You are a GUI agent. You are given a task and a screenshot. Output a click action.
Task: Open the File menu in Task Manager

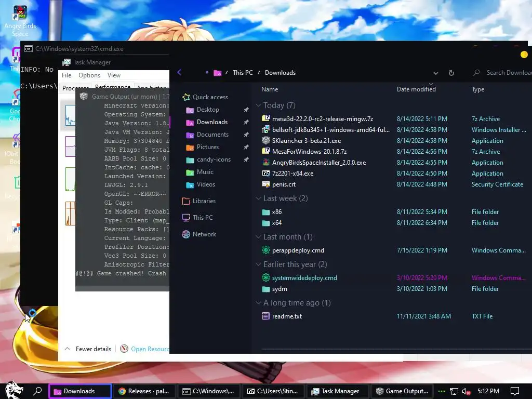(66, 75)
